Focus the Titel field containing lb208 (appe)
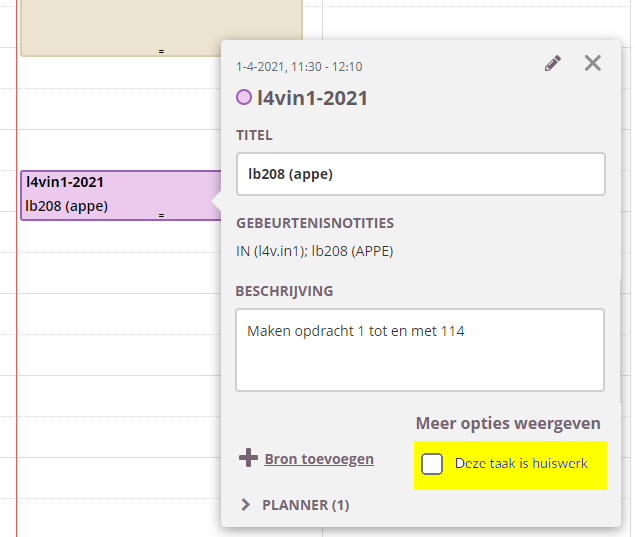The image size is (635, 537). coord(420,174)
